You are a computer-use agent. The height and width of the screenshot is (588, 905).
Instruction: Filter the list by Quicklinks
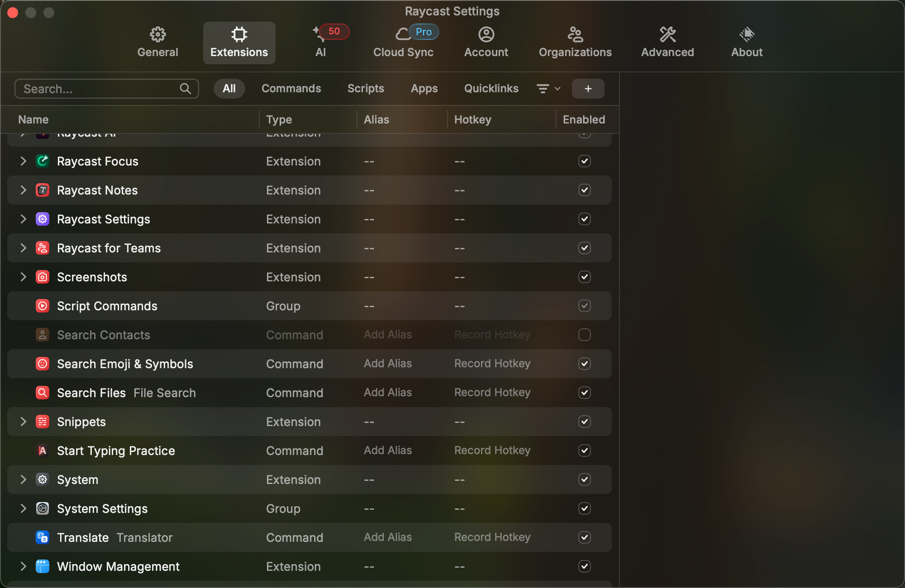[491, 89]
